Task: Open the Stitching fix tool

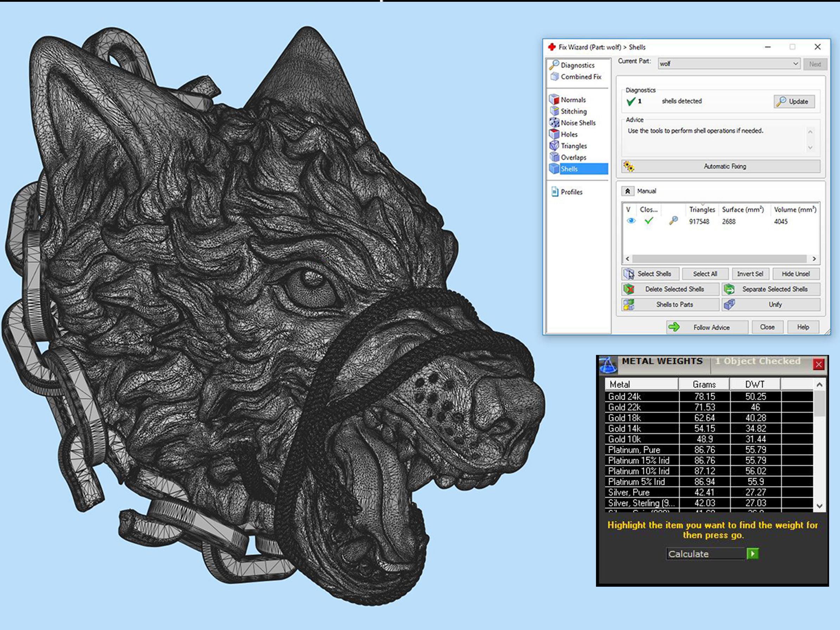Action: point(554,112)
